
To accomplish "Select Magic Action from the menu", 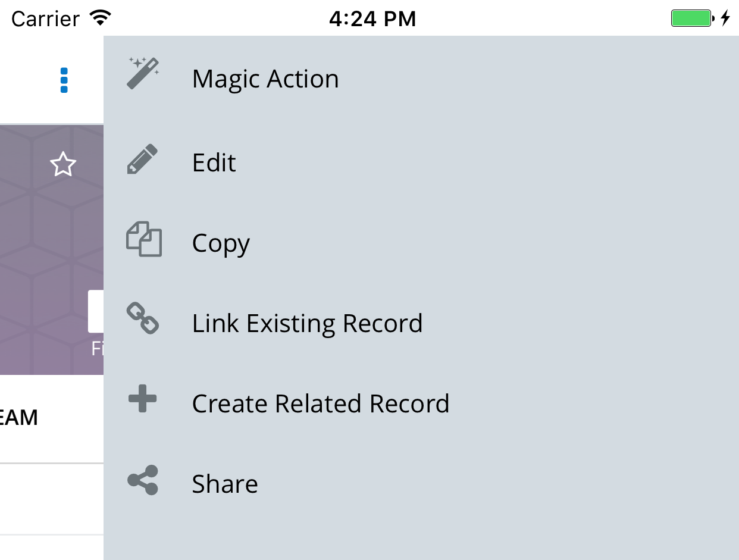I will click(265, 79).
